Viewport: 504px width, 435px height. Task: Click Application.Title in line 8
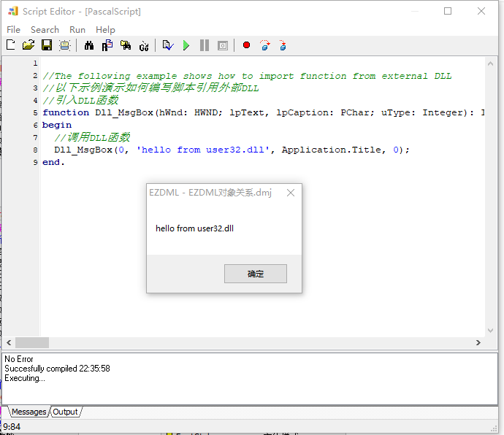332,150
